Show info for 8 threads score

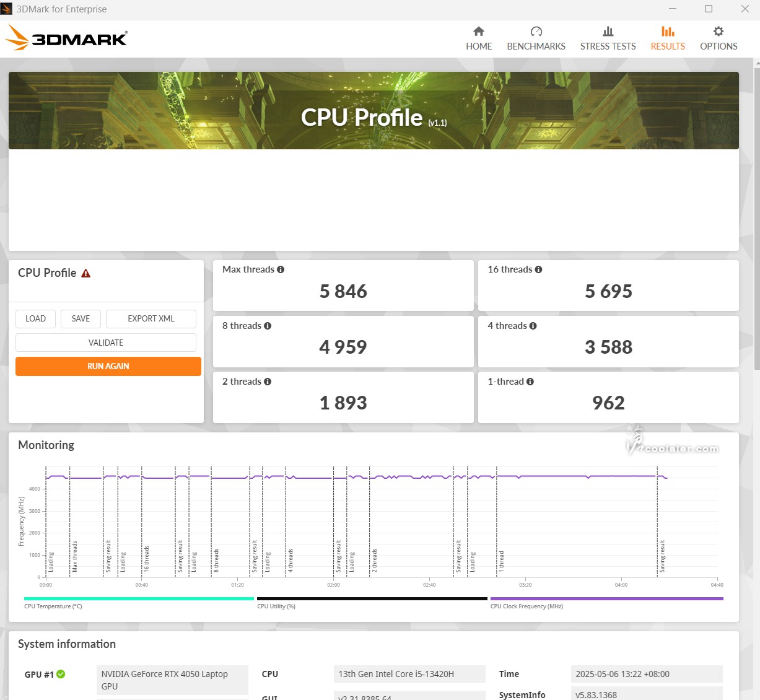click(268, 326)
